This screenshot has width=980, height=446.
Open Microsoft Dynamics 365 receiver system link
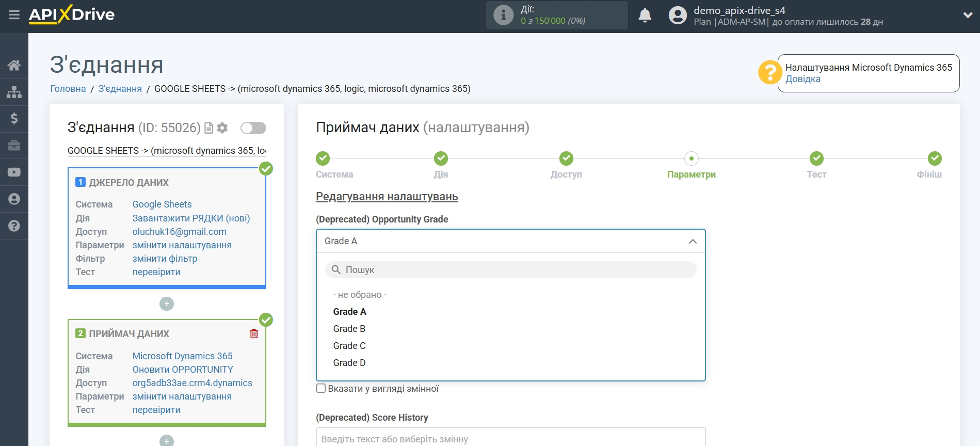click(x=183, y=356)
